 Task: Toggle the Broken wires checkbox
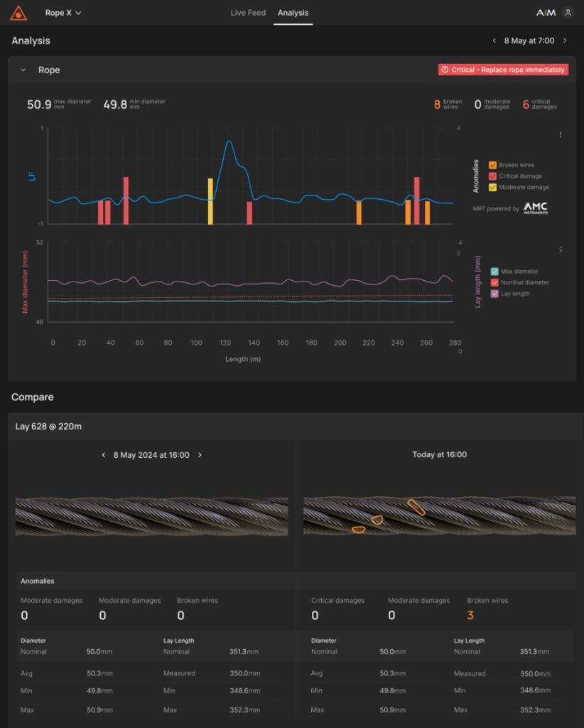492,165
